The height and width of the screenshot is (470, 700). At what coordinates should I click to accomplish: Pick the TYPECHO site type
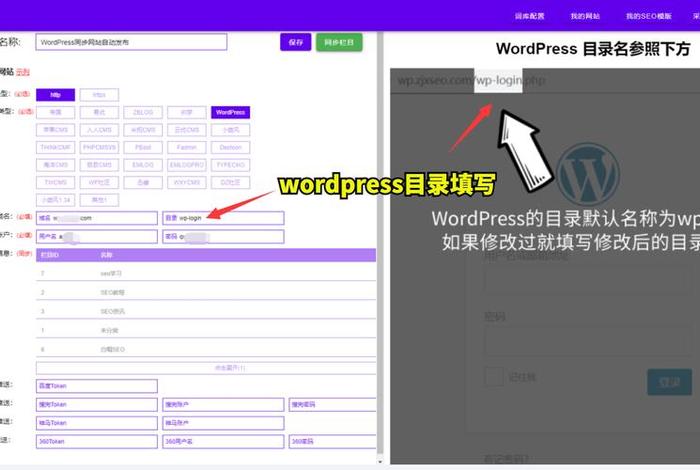click(x=230, y=165)
